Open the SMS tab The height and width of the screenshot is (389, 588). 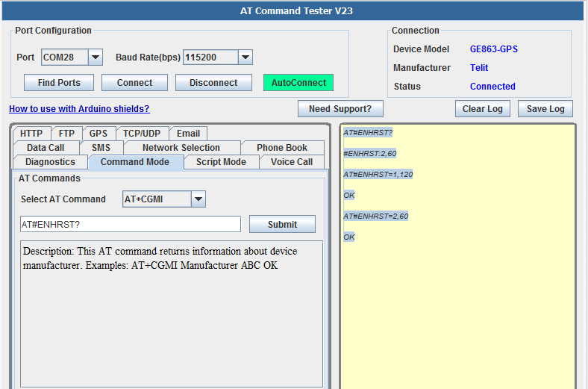(x=101, y=148)
